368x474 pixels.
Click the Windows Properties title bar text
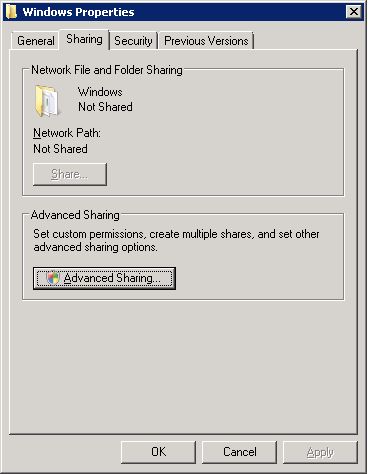point(78,12)
